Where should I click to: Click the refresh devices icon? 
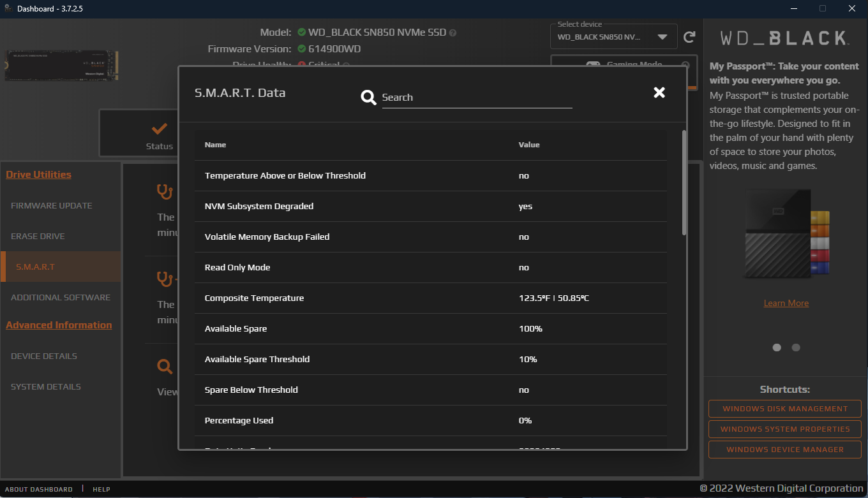[689, 37]
